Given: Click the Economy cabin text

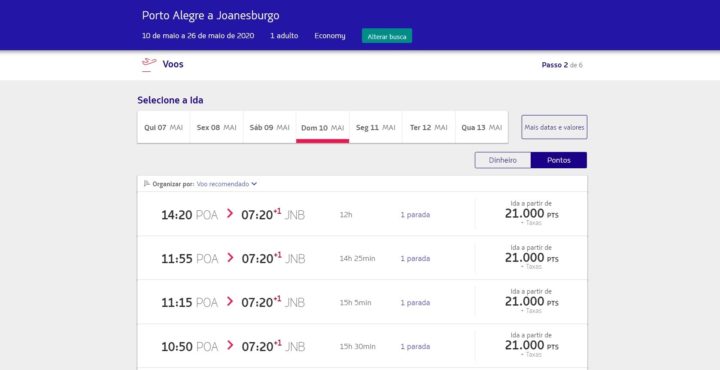Looking at the screenshot, I should 330,36.
